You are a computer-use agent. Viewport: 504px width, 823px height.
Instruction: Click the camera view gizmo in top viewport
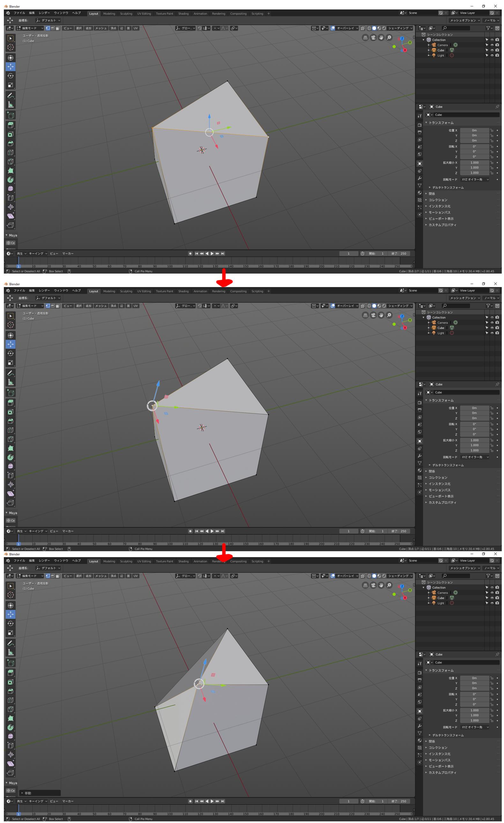point(373,37)
